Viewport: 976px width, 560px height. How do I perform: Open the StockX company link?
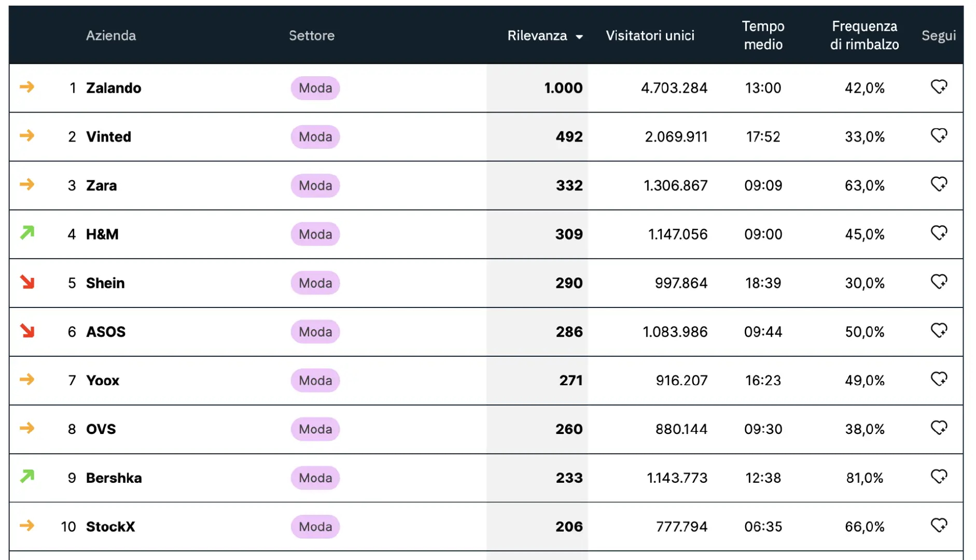click(110, 526)
